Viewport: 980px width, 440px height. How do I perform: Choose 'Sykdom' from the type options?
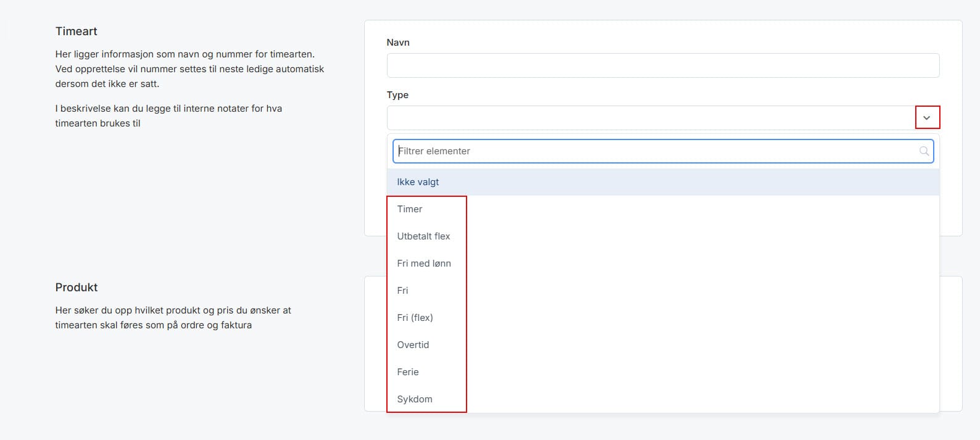tap(415, 399)
